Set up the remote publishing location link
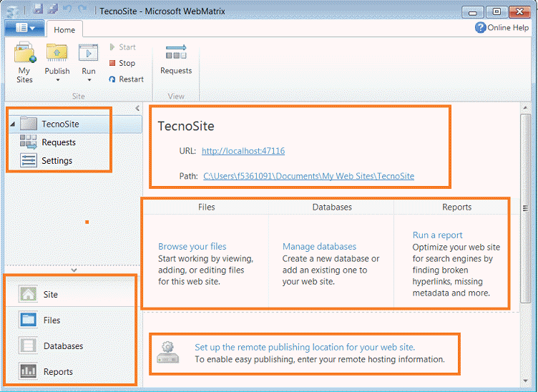The width and height of the screenshot is (538, 392). point(305,347)
